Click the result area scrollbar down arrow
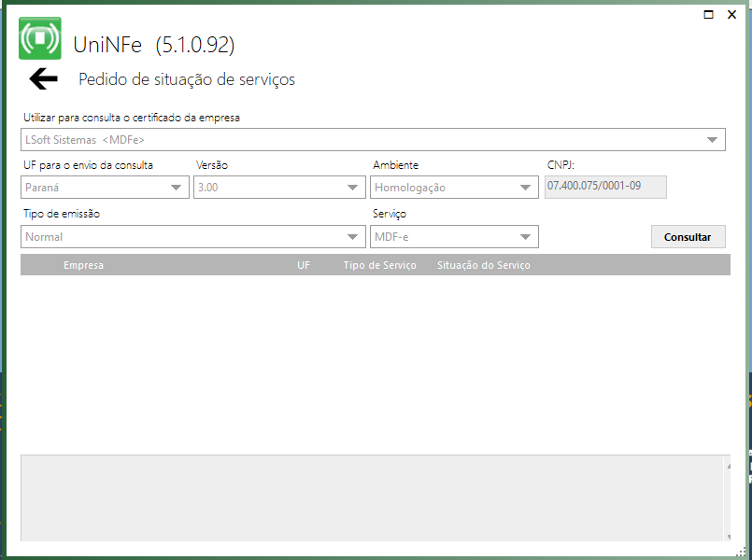752x560 pixels. click(729, 537)
